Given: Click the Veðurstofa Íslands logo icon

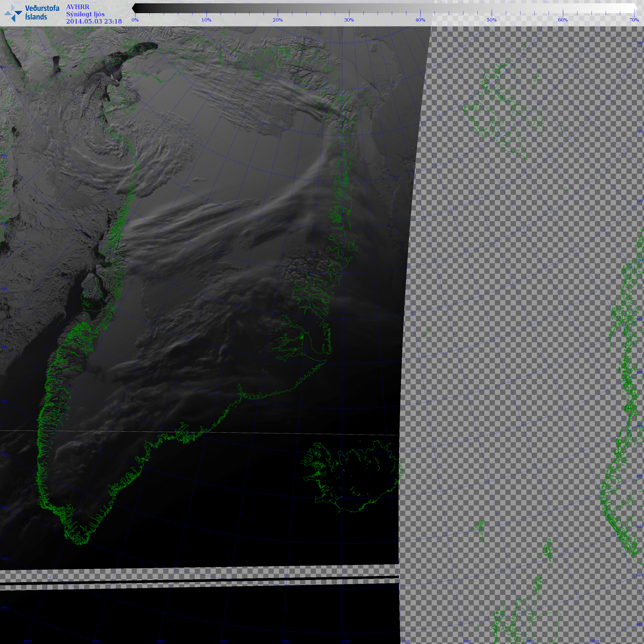Looking at the screenshot, I should pyautogui.click(x=13, y=13).
